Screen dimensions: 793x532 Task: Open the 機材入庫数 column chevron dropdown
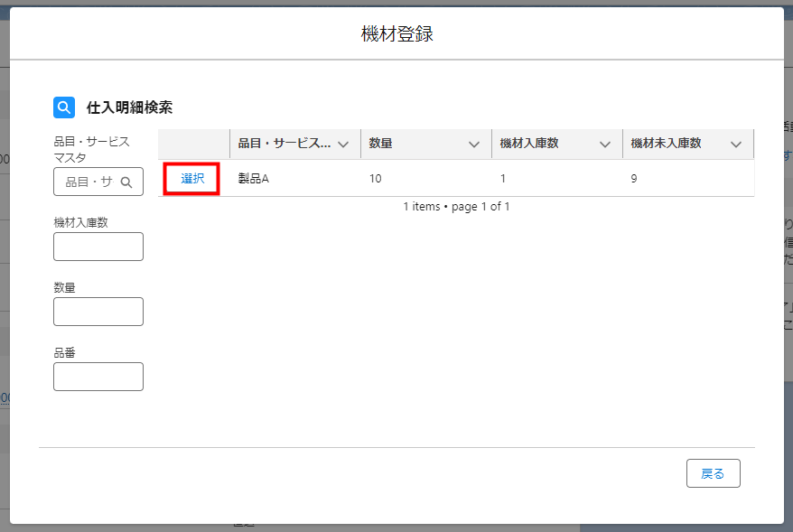pyautogui.click(x=605, y=145)
